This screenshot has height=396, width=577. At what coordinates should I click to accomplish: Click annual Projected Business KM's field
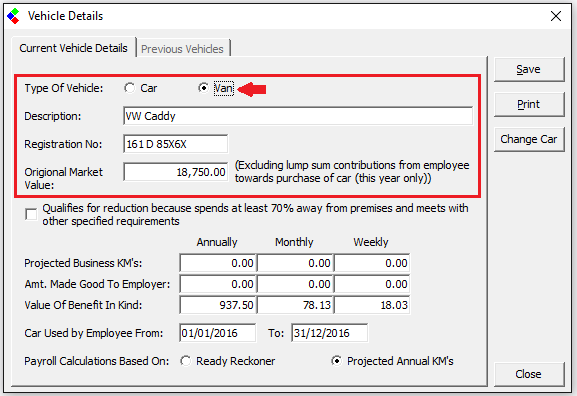pos(218,263)
